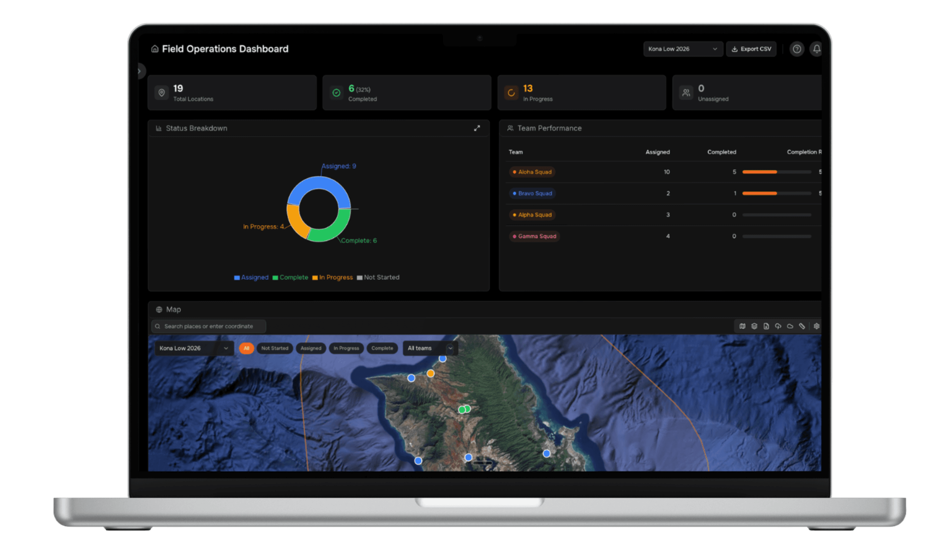
Task: Open the All teams filter dropdown
Action: [x=430, y=348]
